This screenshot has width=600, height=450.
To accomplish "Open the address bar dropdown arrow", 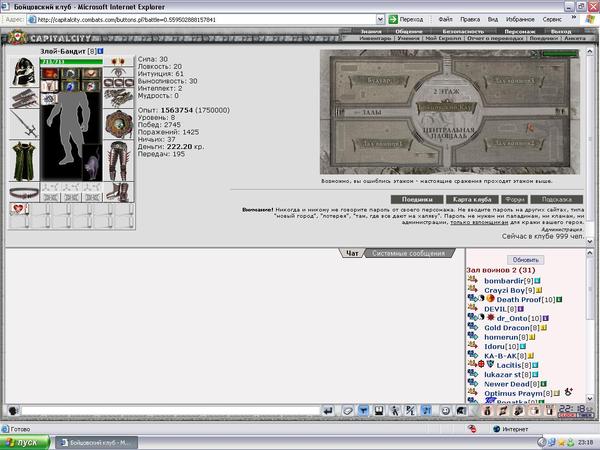I will click(x=380, y=20).
